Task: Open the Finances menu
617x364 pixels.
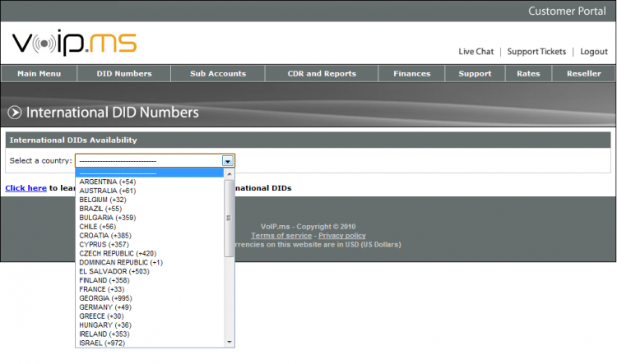Action: click(x=411, y=73)
